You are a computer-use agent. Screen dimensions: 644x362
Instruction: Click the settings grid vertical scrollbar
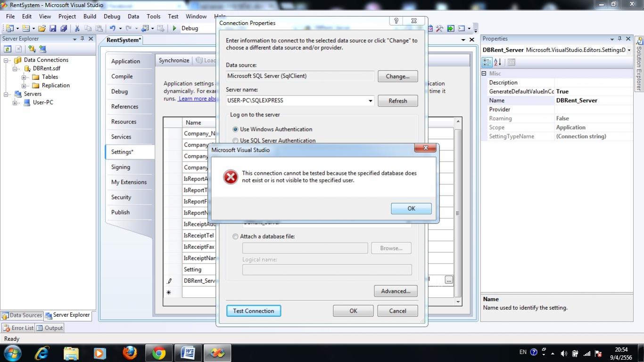coord(458,211)
